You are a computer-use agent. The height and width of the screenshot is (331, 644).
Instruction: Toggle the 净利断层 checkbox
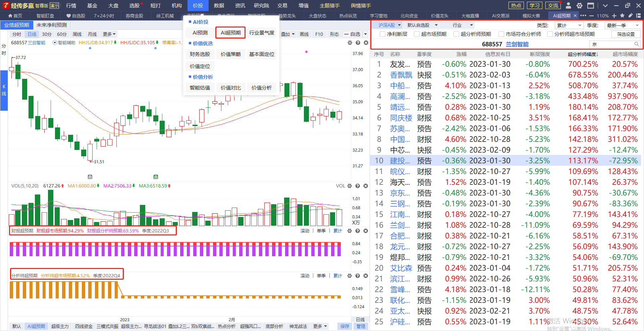point(382,34)
